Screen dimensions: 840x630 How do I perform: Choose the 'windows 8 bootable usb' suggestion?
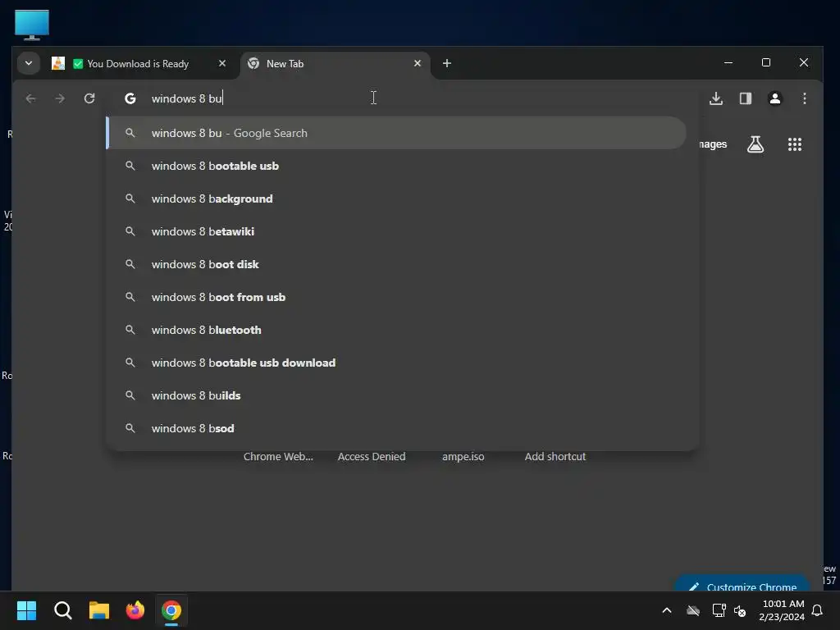396,166
